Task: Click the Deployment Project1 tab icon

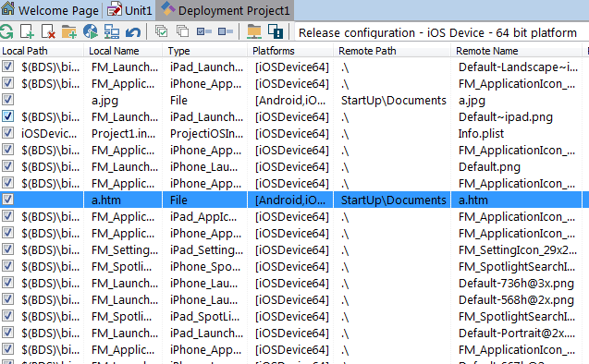Action: [x=168, y=9]
